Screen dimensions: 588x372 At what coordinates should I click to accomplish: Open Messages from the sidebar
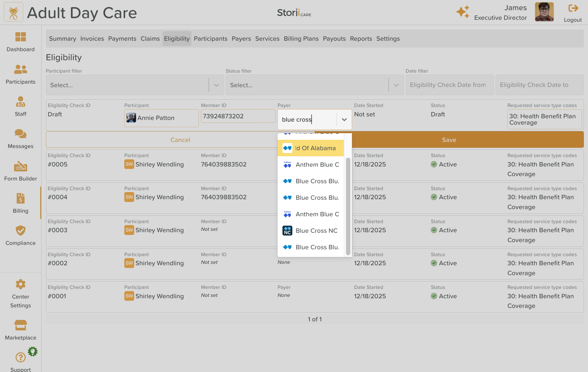(20, 134)
